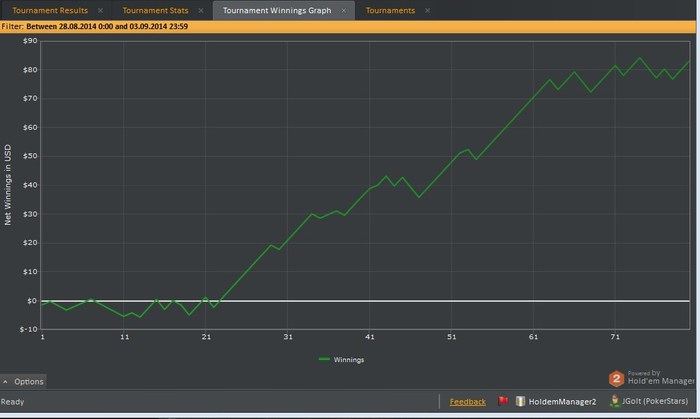The image size is (700, 419).
Task: Select the Tournament Winnings Graph tab
Action: coord(277,10)
